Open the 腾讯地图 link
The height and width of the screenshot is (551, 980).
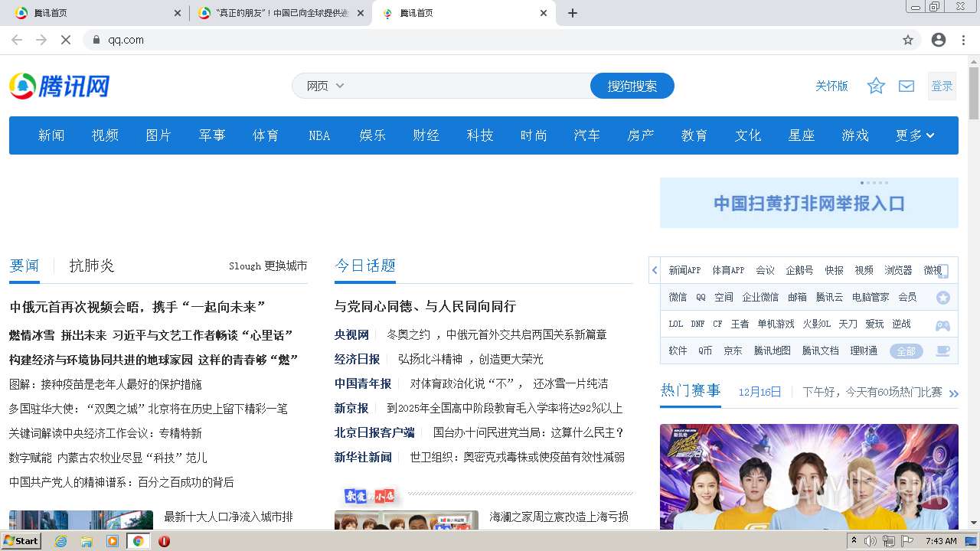click(773, 350)
